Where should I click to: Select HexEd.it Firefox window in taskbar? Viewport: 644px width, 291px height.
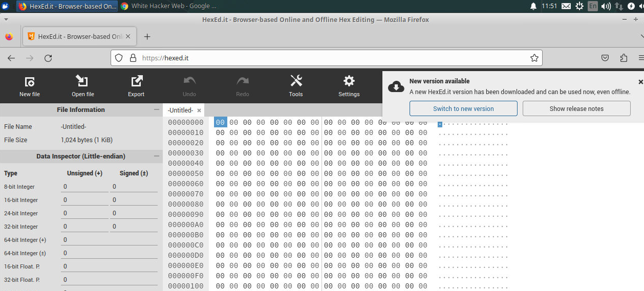67,6
